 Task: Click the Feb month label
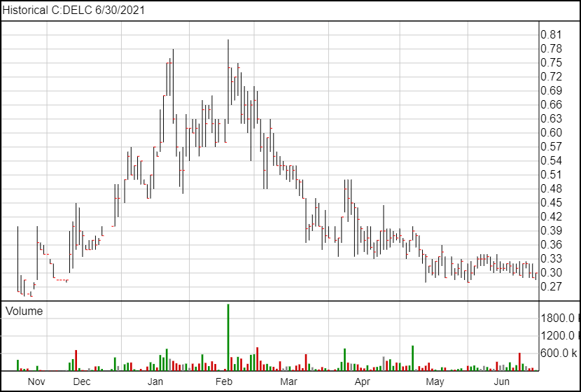pyautogui.click(x=224, y=381)
